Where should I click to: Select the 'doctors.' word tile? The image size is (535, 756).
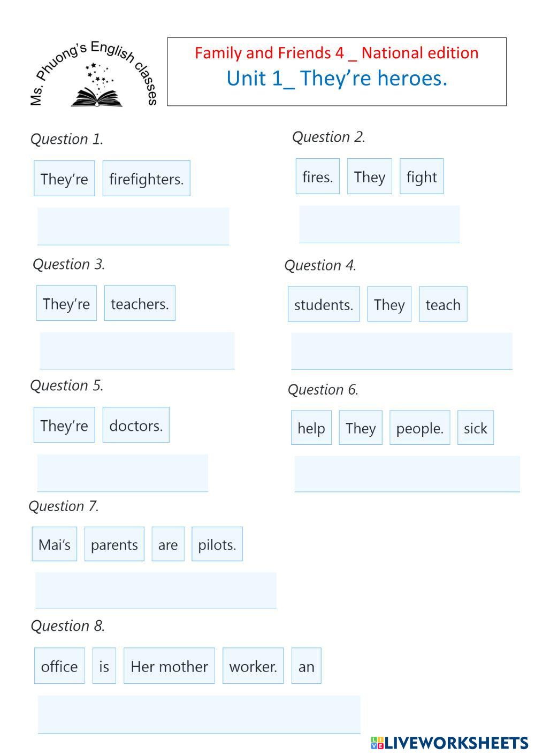pyautogui.click(x=136, y=425)
